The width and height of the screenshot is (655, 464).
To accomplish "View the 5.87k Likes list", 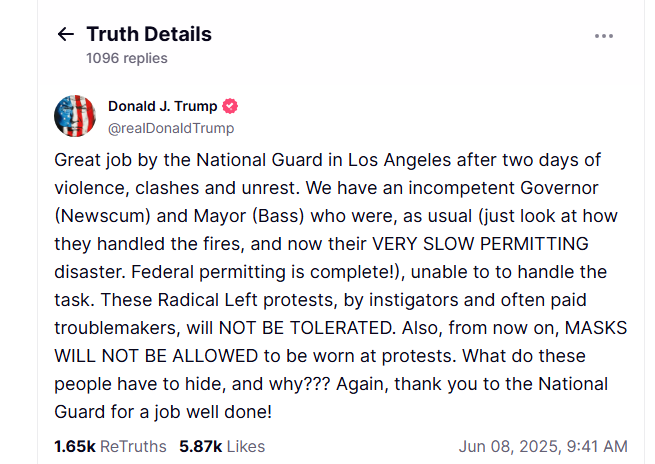I will tap(222, 446).
